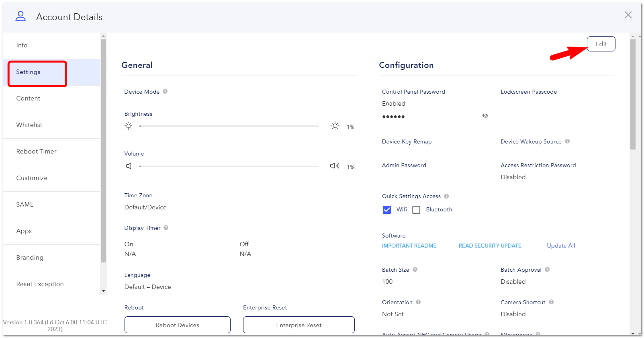The image size is (644, 338).
Task: Click the Brightness slider track
Action: tap(229, 126)
